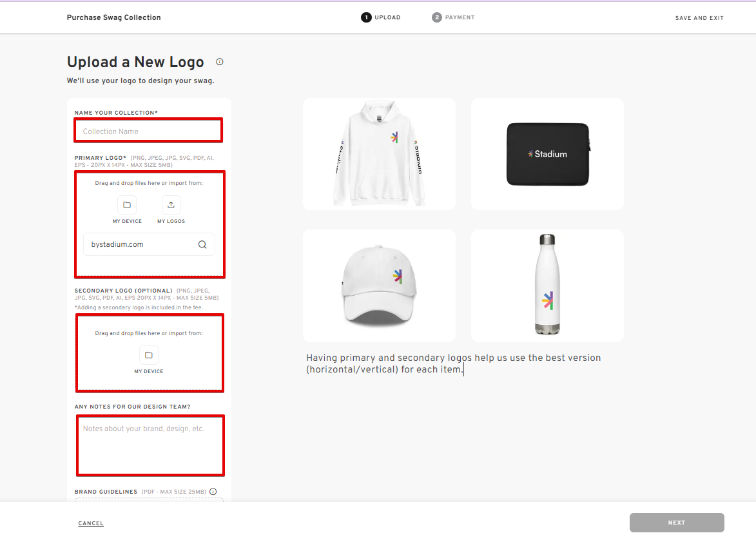This screenshot has width=756, height=542.
Task: Select the Upload step label
Action: tap(387, 17)
